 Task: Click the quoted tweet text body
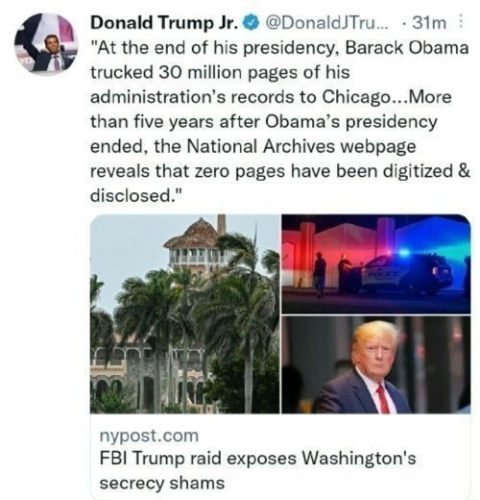pos(280,121)
